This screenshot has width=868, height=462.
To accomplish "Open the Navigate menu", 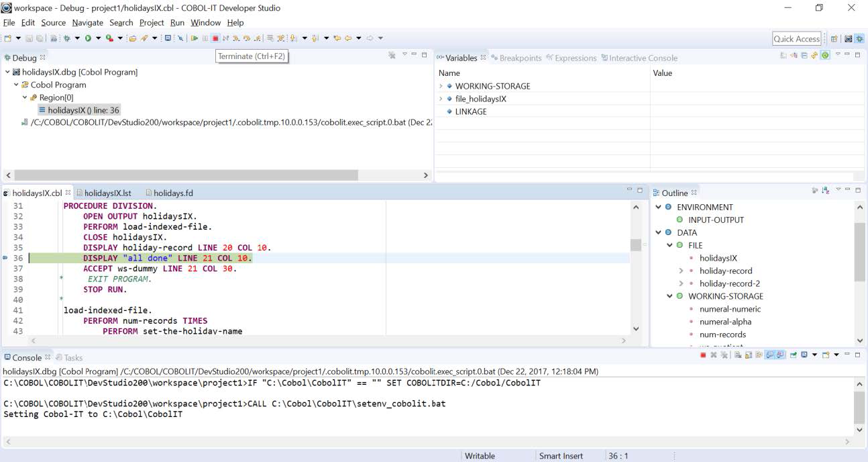I will coord(87,22).
